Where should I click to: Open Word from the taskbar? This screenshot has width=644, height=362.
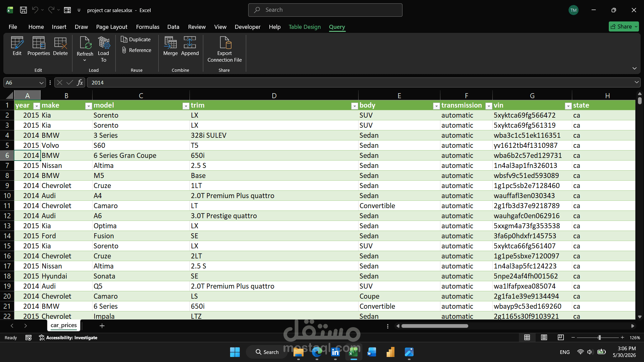[372, 352]
